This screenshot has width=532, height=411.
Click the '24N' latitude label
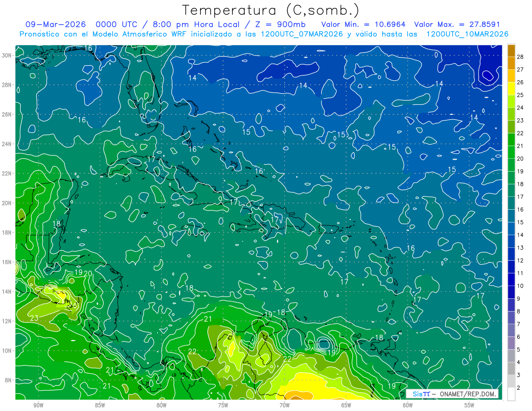[x=7, y=144]
